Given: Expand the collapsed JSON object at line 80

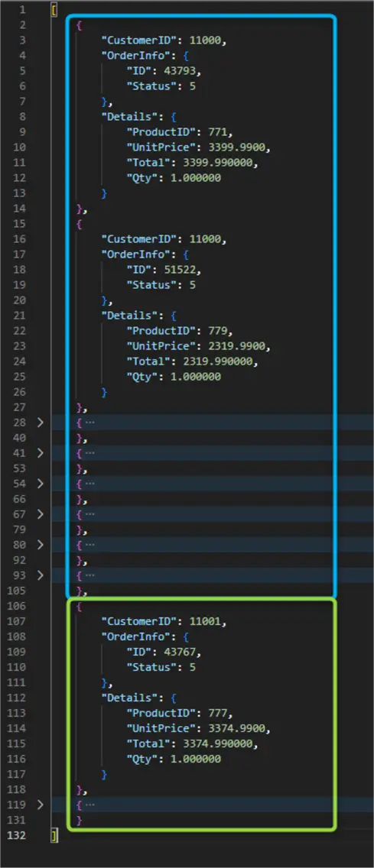Looking at the screenshot, I should coord(40,545).
